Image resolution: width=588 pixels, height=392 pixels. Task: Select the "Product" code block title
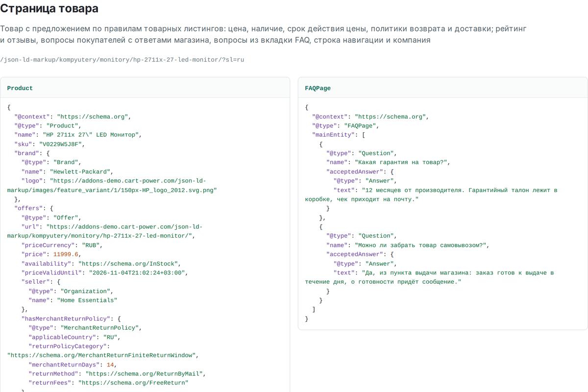point(20,88)
